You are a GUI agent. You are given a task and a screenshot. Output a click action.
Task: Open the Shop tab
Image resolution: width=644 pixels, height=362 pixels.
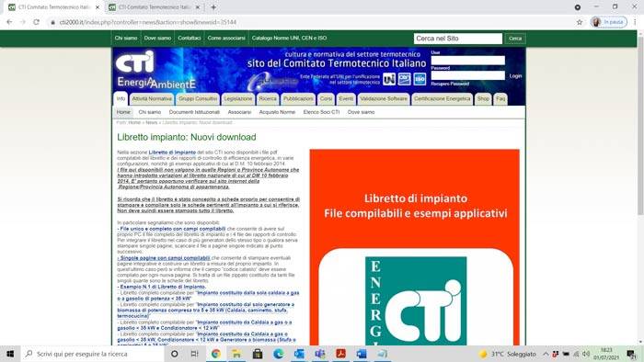(x=483, y=99)
